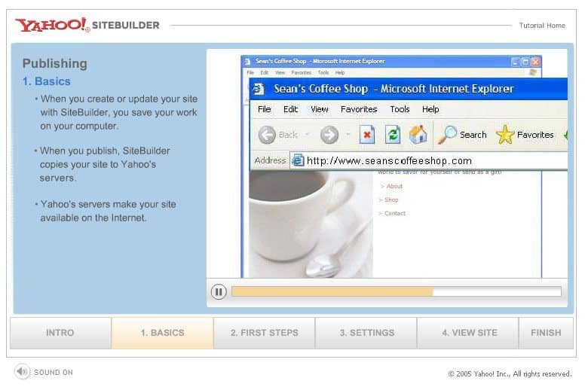Click the red X Stop icon
This screenshot has height=390, width=588.
coord(367,135)
